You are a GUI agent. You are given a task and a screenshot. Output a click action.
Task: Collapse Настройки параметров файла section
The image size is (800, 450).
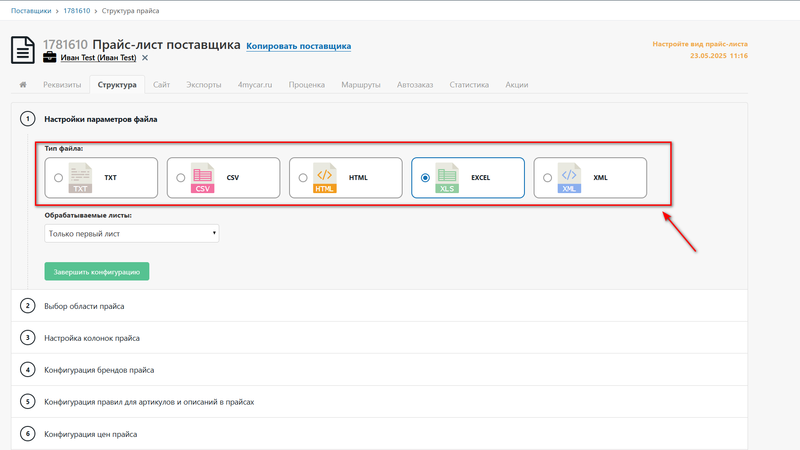[379, 119]
